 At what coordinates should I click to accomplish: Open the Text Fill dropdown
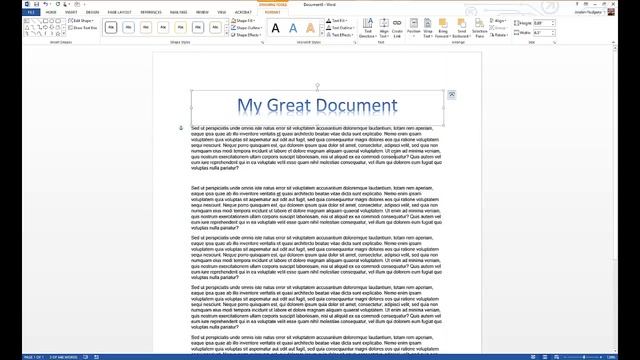coord(337,20)
